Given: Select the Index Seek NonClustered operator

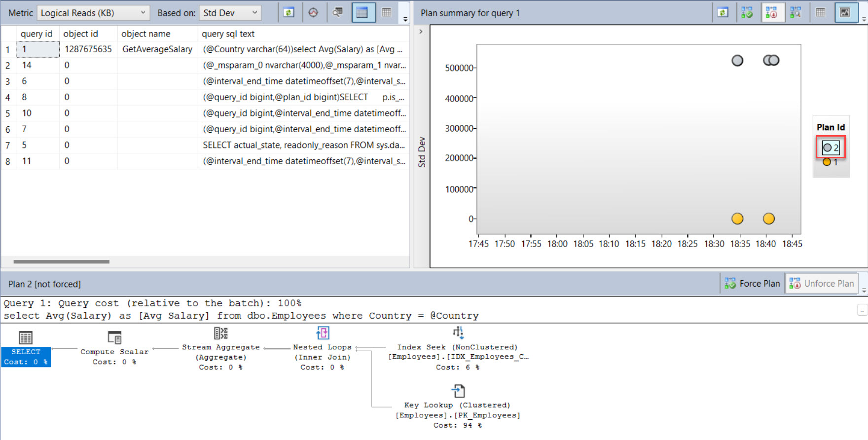Looking at the screenshot, I should [458, 348].
